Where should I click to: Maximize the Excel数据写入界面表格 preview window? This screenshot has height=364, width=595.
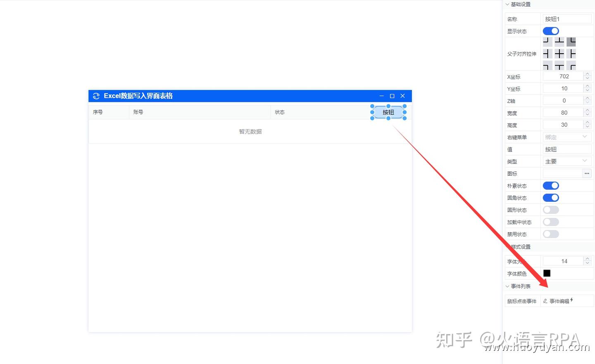point(392,96)
